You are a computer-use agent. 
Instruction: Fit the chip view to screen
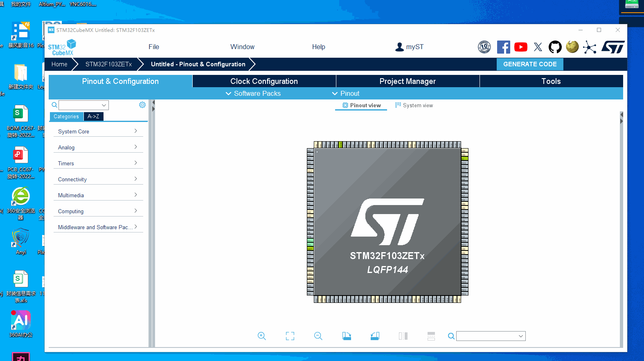pos(290,336)
